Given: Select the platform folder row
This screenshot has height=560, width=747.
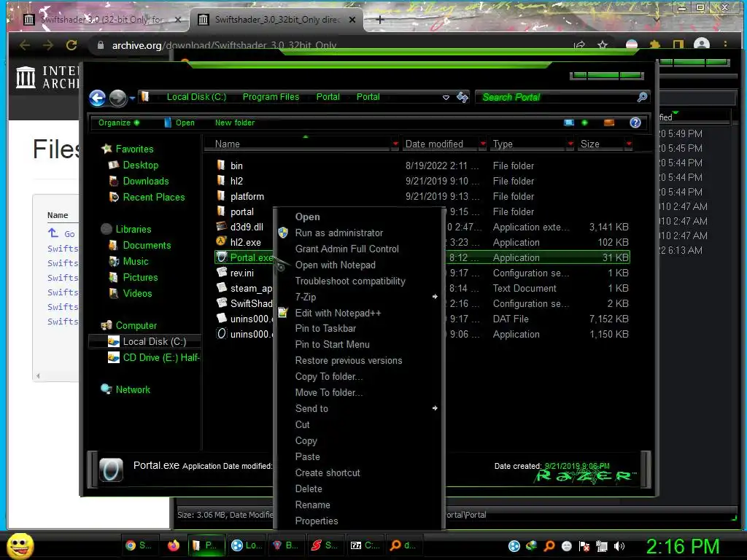Looking at the screenshot, I should [x=422, y=196].
